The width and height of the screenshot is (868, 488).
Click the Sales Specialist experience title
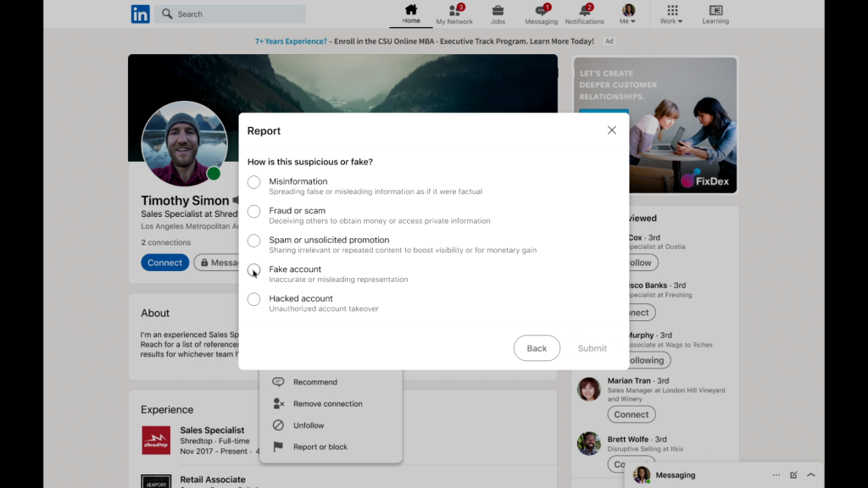click(212, 430)
